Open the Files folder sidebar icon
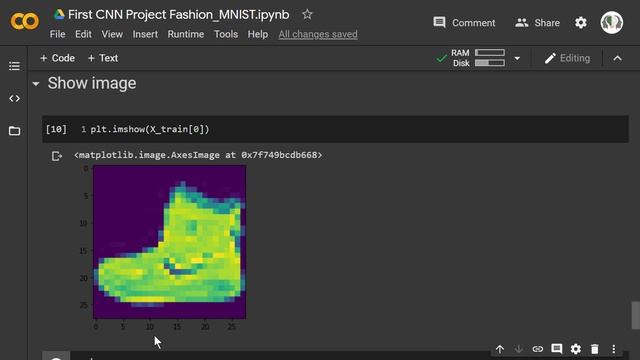 click(x=14, y=131)
